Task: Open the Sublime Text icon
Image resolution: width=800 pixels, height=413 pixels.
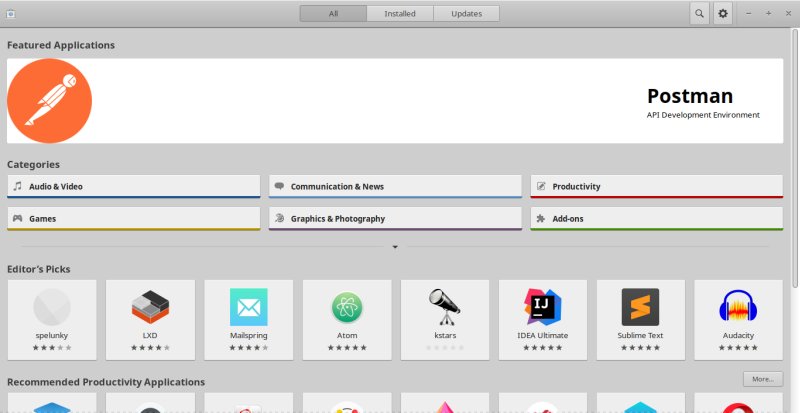Action: tap(640, 307)
